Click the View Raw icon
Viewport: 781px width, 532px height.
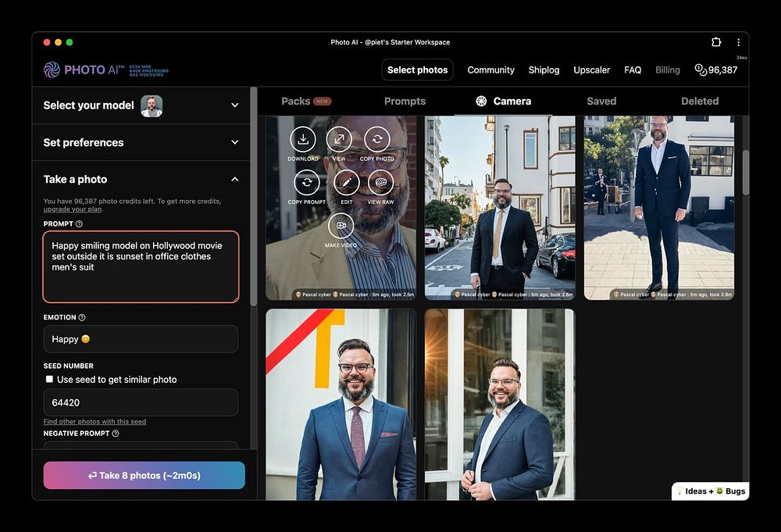click(380, 182)
